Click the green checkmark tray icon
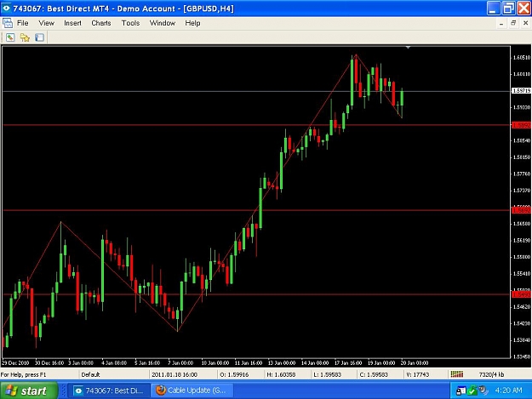The height and width of the screenshot is (399, 532). (472, 390)
